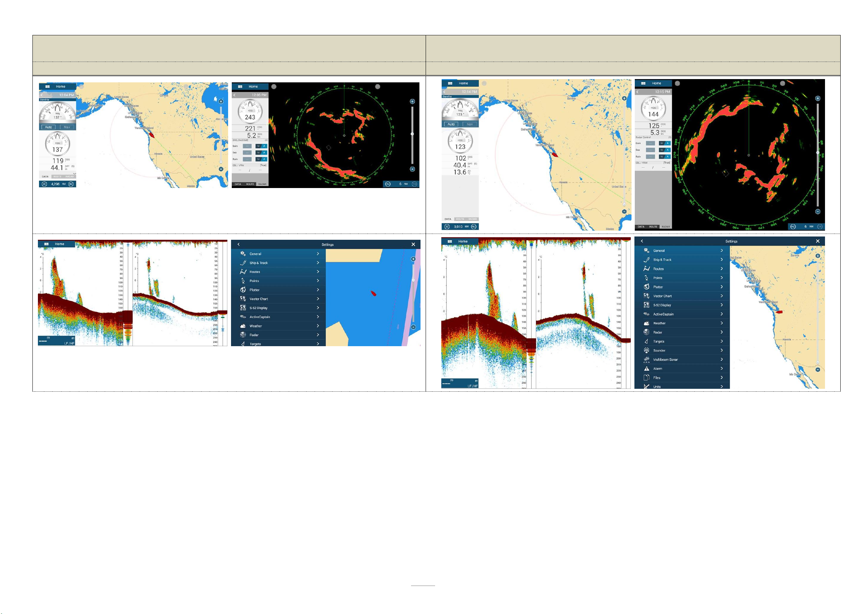The height and width of the screenshot is (614, 868).
Task: Zoom out with minus icon on 12:04 PM chart
Action: (221, 169)
